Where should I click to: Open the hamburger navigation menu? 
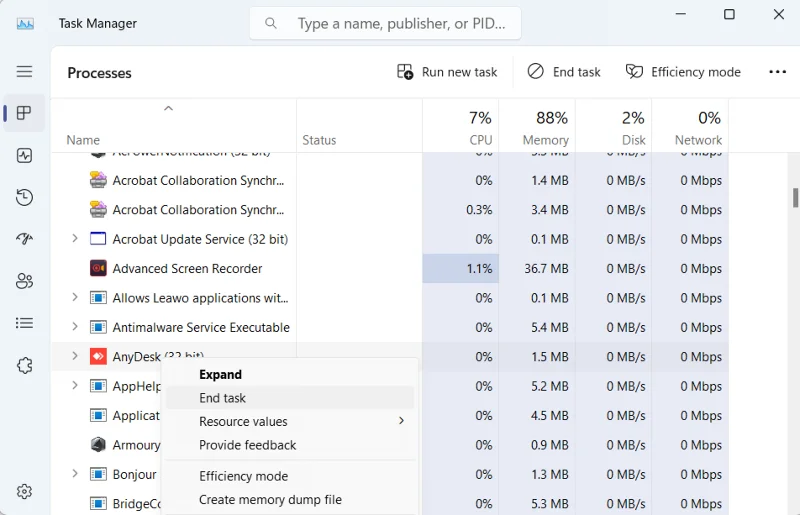24,71
